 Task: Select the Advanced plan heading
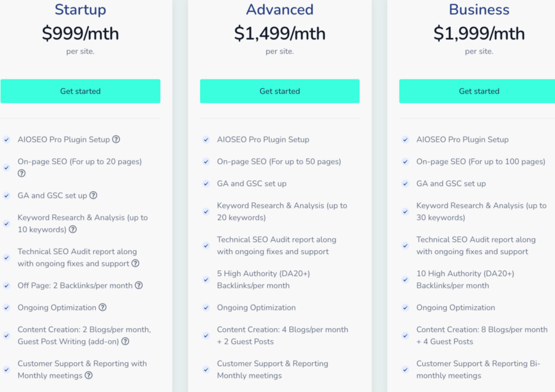tap(280, 10)
